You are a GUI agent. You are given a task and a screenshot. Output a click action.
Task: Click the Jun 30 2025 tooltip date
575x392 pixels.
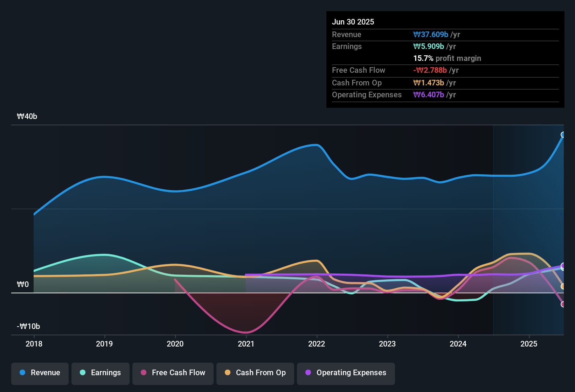(x=353, y=22)
